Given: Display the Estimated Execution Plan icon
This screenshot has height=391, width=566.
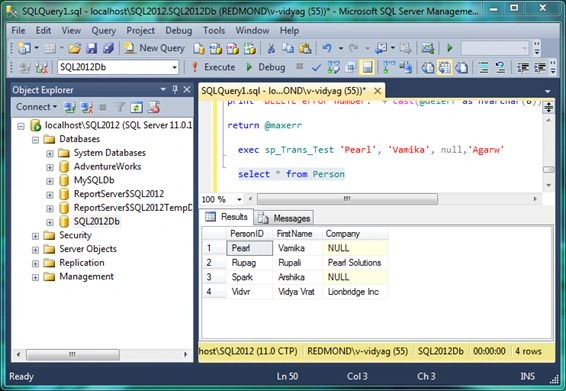Looking at the screenshot, I should pyautogui.click(x=333, y=68).
